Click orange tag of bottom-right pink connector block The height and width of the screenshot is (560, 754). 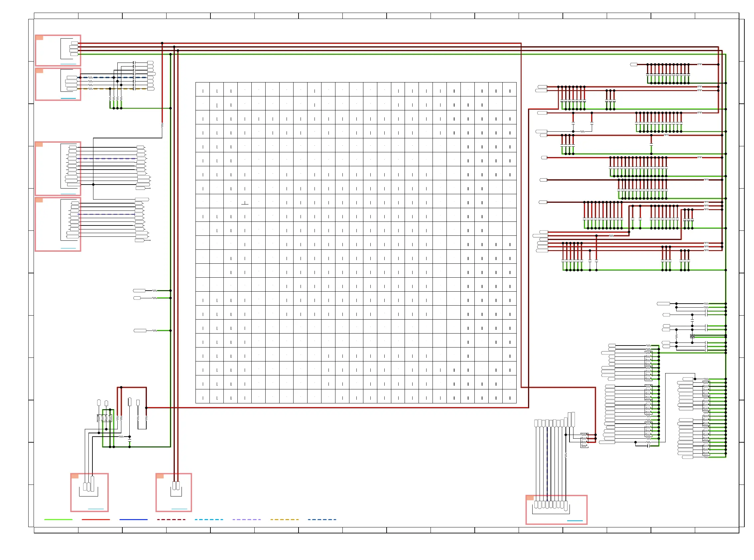point(530,497)
